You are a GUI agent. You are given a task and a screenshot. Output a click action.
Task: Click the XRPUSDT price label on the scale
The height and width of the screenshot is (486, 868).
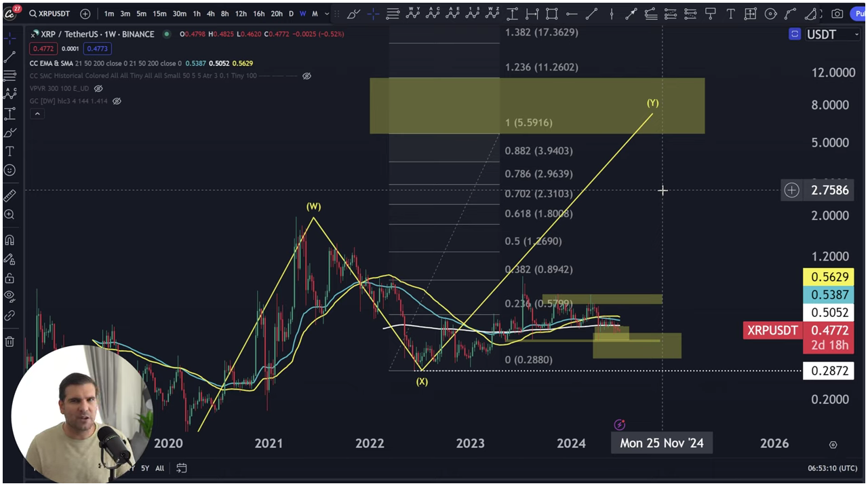tap(772, 331)
